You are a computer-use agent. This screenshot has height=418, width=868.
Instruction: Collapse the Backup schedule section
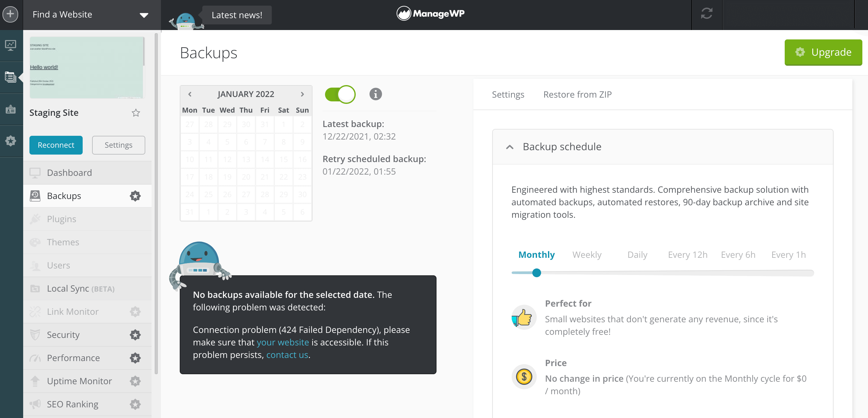click(510, 147)
